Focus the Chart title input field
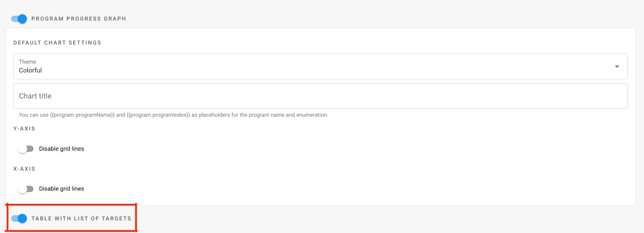The height and width of the screenshot is (233, 644). click(x=314, y=96)
